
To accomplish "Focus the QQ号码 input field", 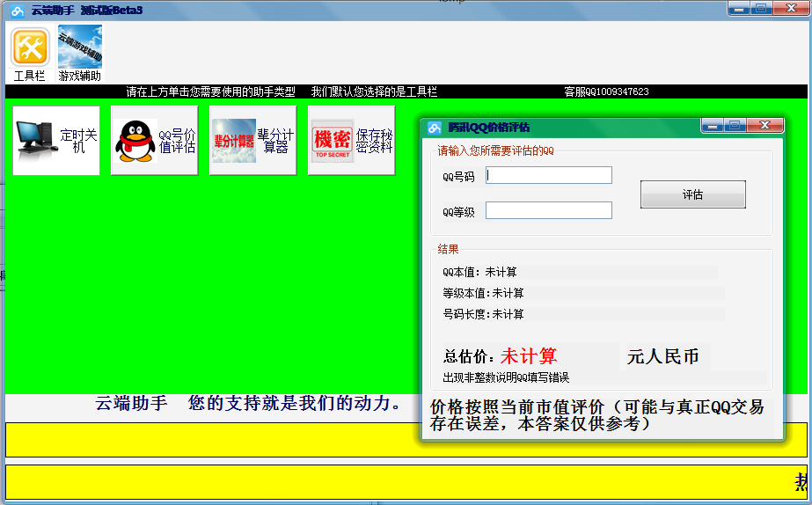I will tap(548, 175).
